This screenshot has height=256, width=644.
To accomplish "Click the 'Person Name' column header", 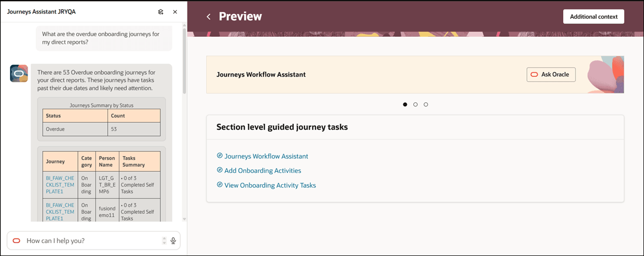I will tap(107, 161).
